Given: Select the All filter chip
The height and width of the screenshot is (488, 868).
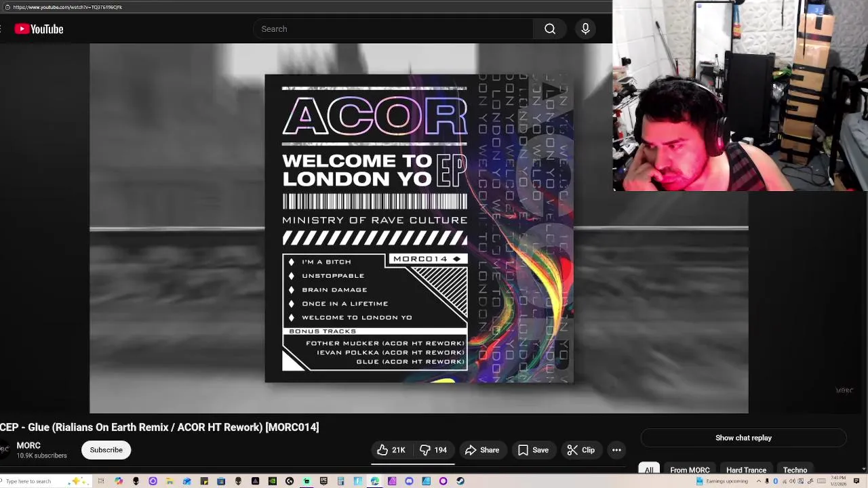Looking at the screenshot, I should point(649,470).
